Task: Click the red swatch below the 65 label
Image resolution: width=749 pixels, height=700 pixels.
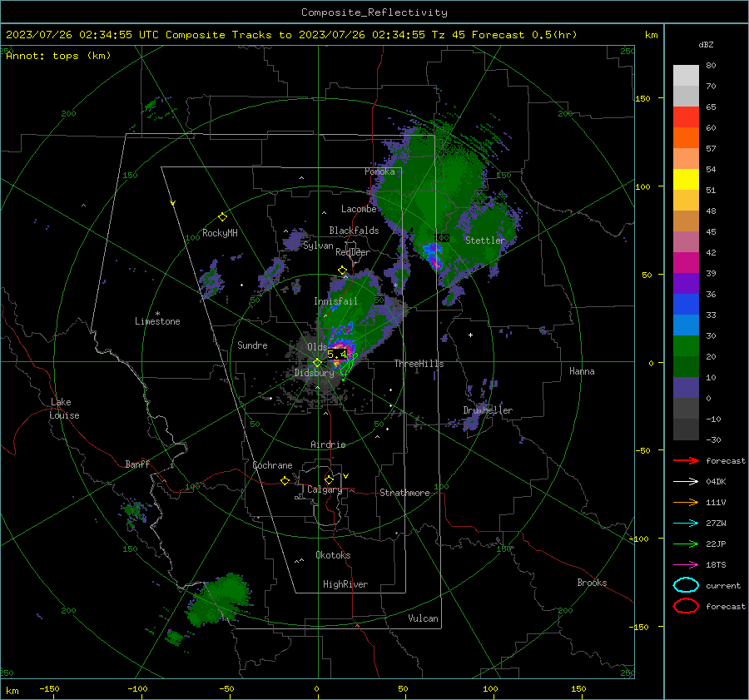Action: [x=686, y=117]
